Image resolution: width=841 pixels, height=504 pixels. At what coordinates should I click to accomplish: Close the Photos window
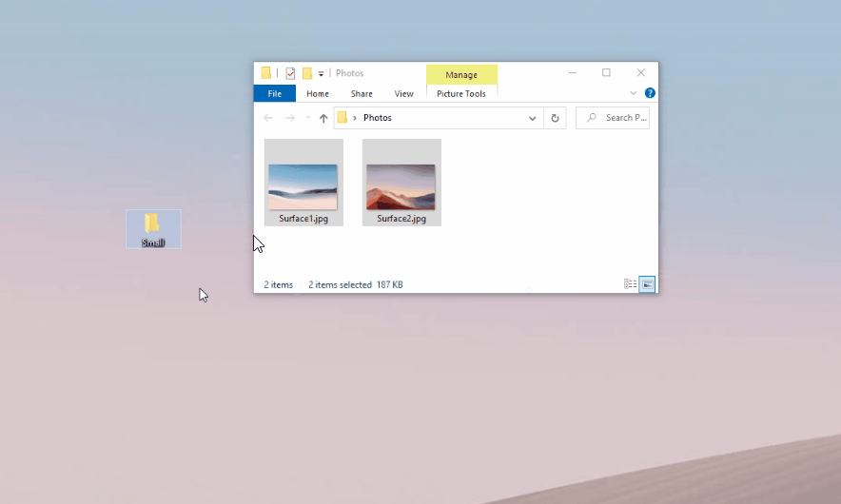tap(641, 72)
